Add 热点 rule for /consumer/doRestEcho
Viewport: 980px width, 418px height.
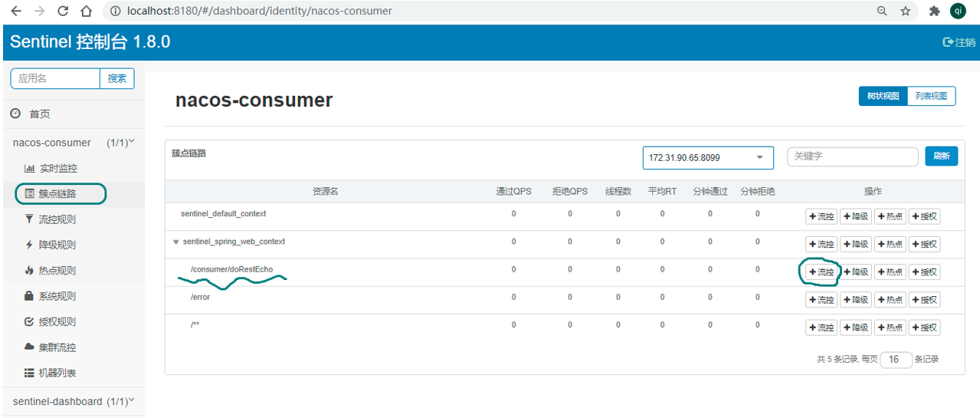coord(890,272)
